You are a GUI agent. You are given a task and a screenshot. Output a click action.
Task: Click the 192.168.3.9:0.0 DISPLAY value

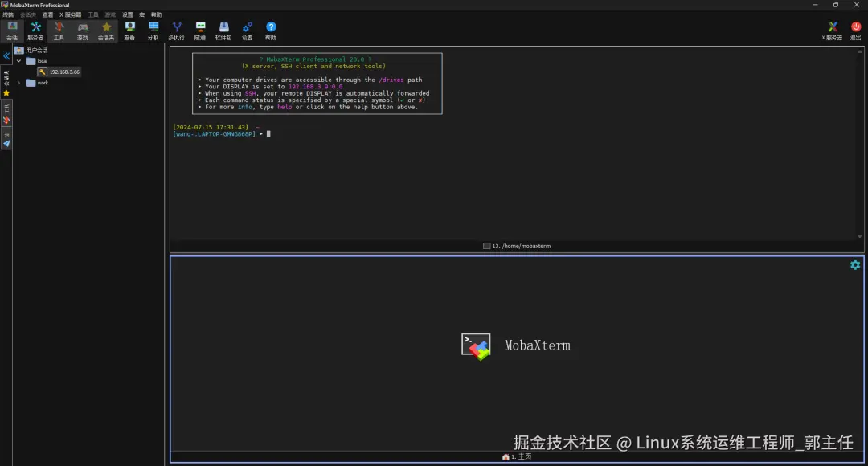click(x=316, y=87)
